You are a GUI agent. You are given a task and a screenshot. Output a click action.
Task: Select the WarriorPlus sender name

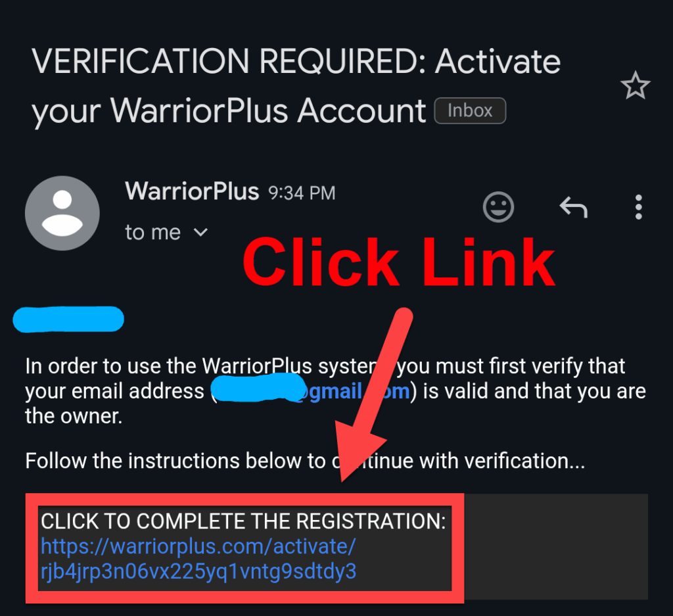[x=192, y=191]
